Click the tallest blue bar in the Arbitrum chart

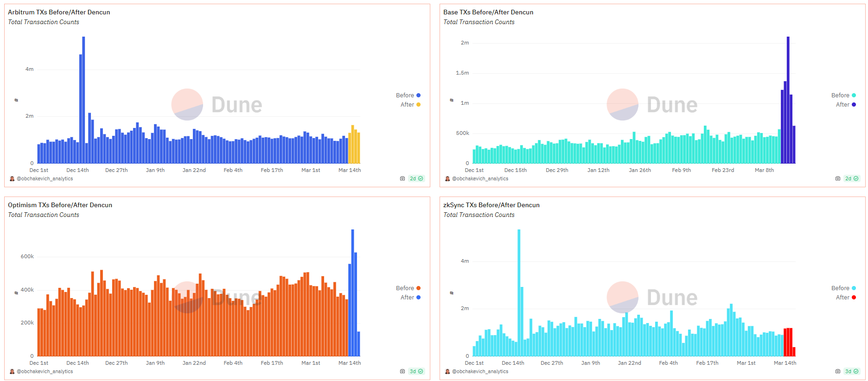(83, 100)
